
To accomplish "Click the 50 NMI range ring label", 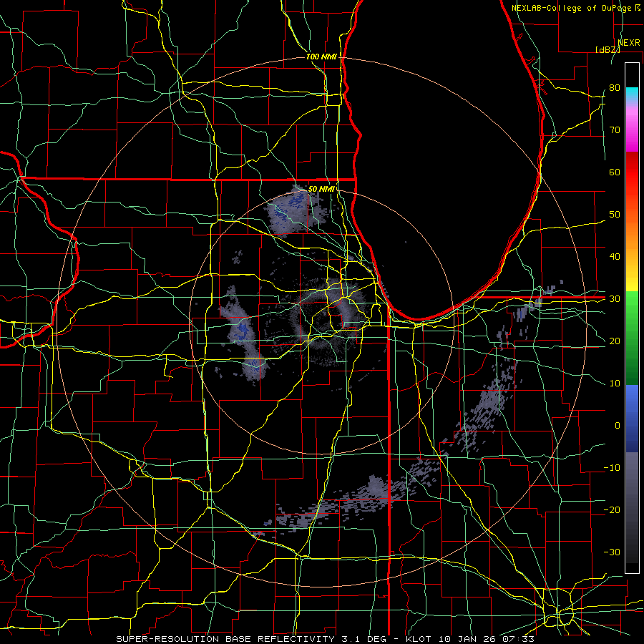I will click(321, 189).
